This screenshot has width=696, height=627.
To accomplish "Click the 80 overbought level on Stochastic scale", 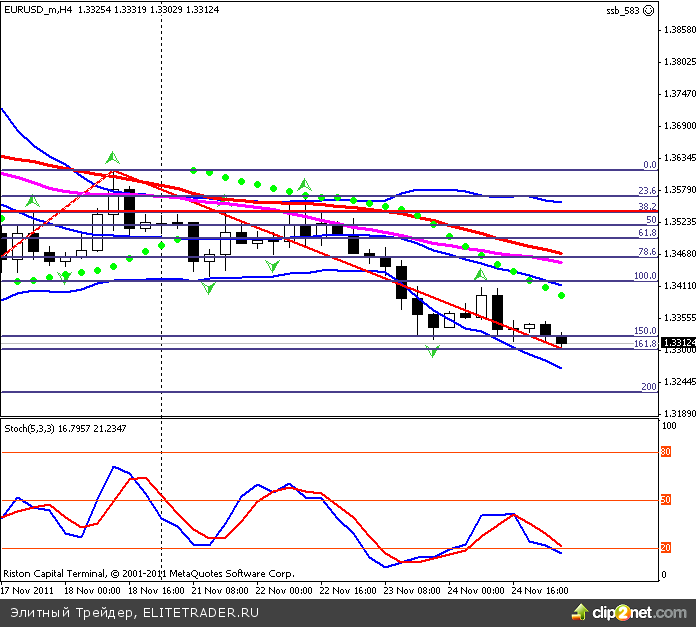I will coord(666,452).
